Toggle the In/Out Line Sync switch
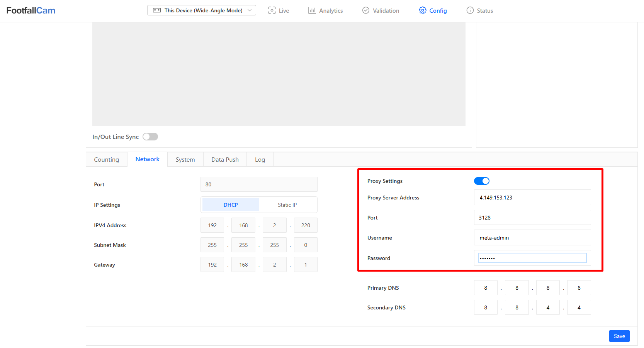The width and height of the screenshot is (644, 348). [x=150, y=137]
